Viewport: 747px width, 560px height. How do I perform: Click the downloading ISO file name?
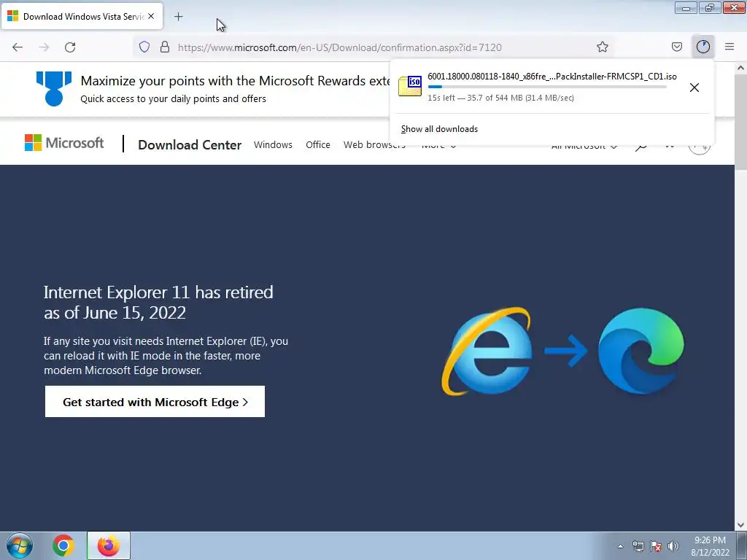(552, 76)
